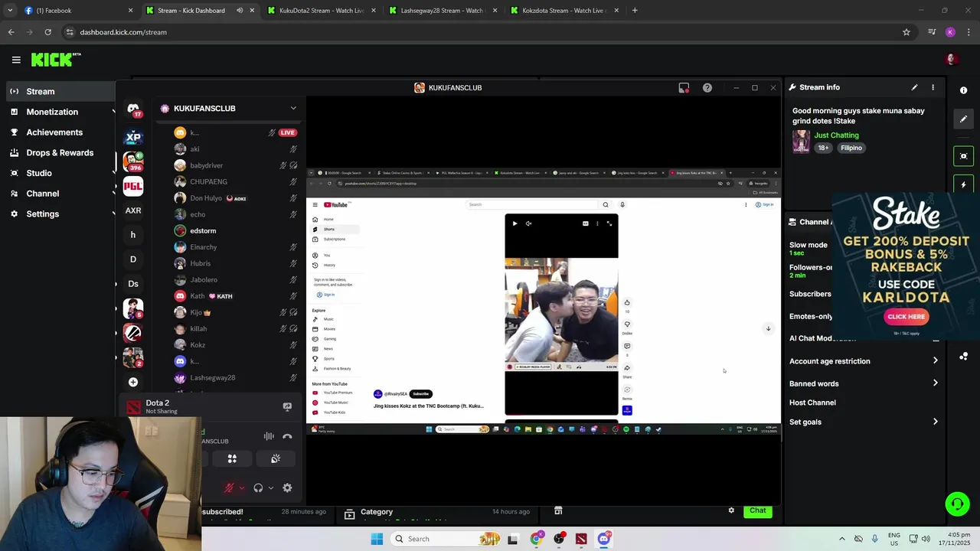Open the Discord soundboard button
The width and height of the screenshot is (980, 551).
(x=276, y=458)
